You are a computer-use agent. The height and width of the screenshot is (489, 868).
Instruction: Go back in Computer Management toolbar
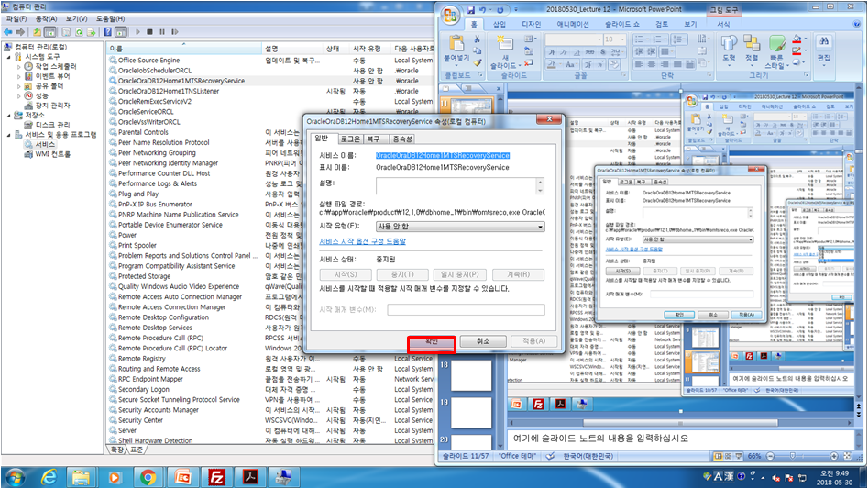pyautogui.click(x=8, y=32)
